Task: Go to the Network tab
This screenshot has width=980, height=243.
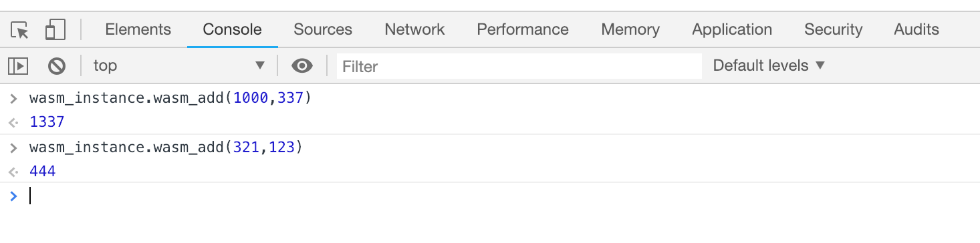Action: pyautogui.click(x=414, y=29)
